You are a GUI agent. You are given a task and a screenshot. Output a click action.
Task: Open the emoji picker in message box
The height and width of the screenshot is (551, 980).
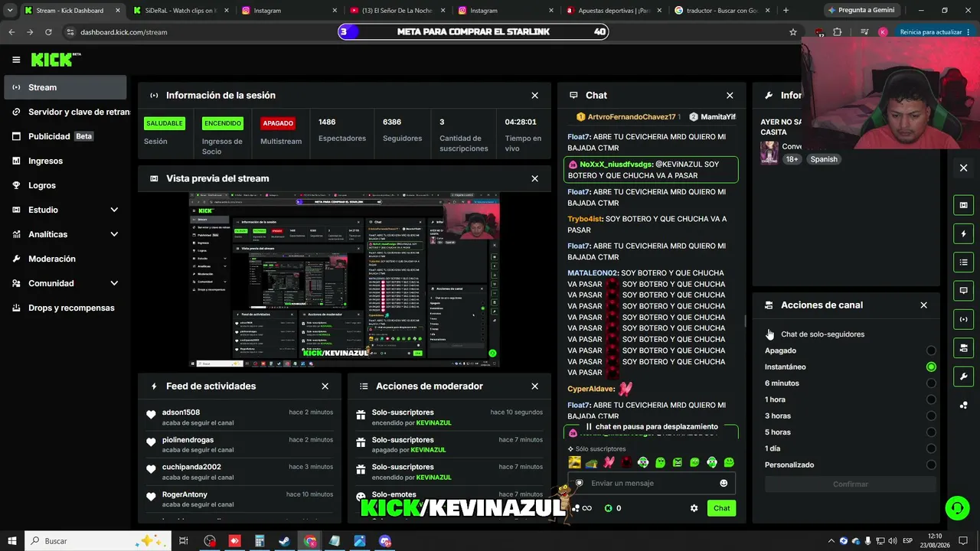pos(724,484)
